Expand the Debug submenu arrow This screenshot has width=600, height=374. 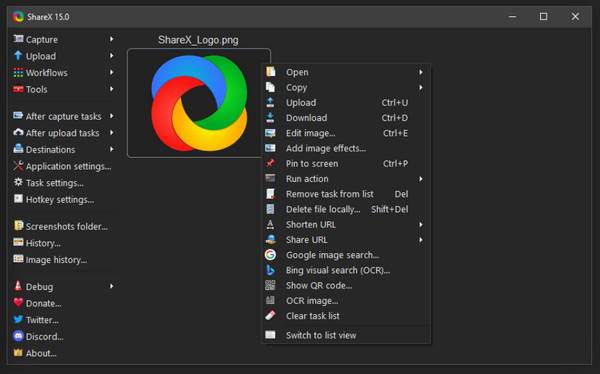pos(111,286)
